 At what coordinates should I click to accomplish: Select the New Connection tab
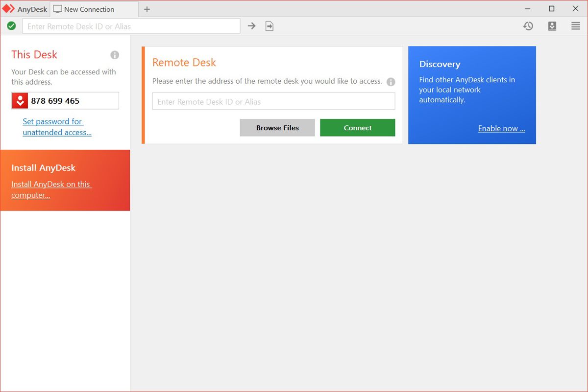94,9
